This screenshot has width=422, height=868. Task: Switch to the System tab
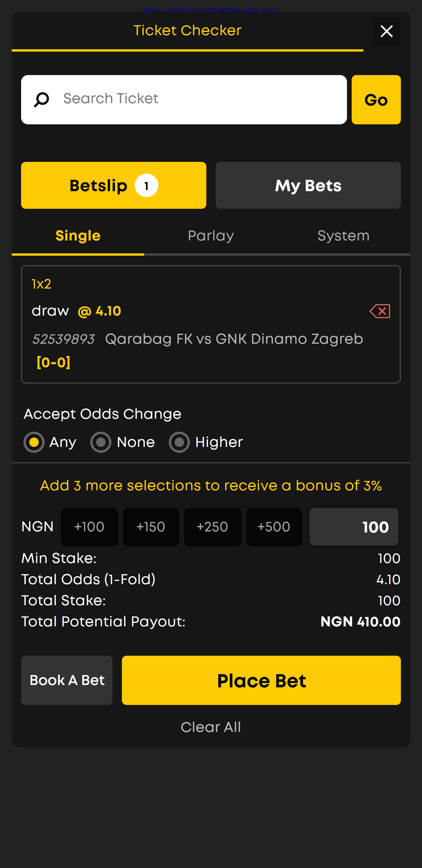coord(343,236)
